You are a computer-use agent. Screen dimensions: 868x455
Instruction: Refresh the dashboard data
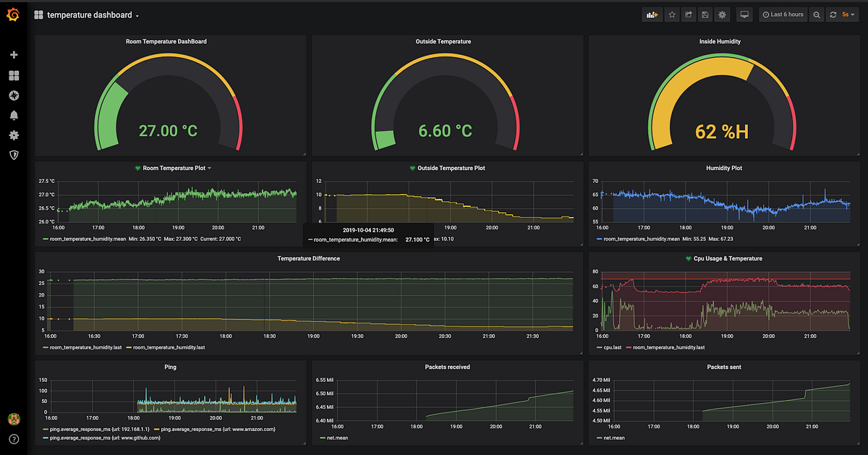(x=833, y=14)
